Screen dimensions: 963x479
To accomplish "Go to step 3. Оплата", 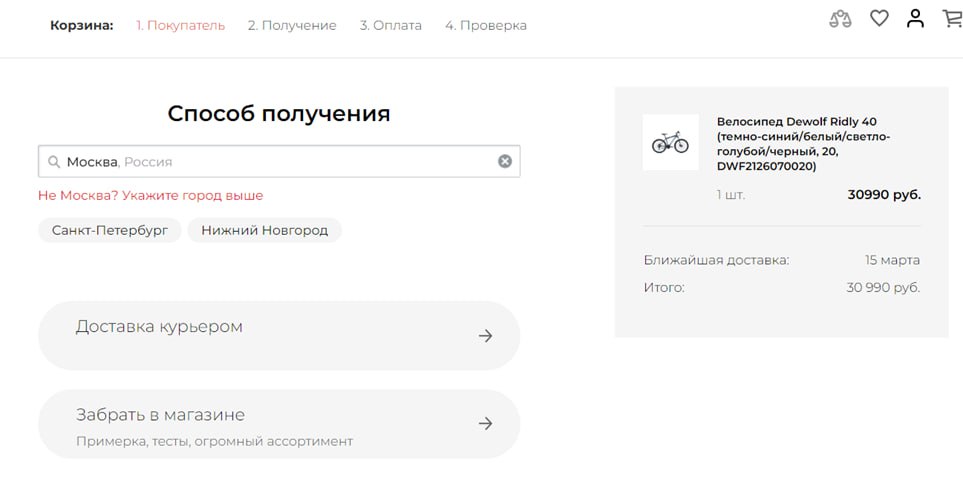I will click(x=391, y=26).
